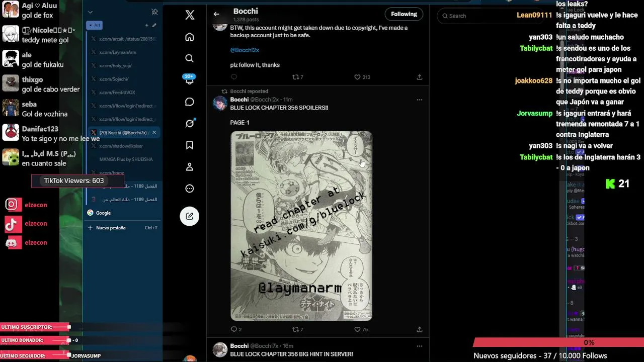Repost the Chapter 356 spoilers post
This screenshot has width=644, height=362.
(x=298, y=329)
